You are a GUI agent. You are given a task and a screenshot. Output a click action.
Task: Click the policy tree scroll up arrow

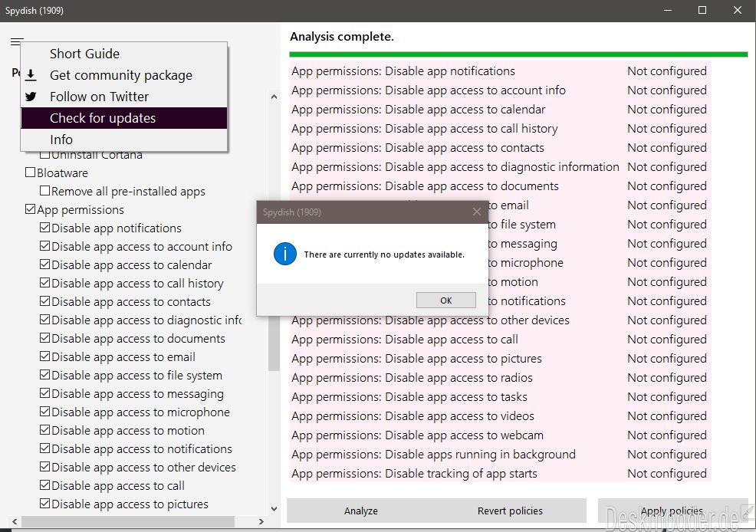click(x=274, y=97)
